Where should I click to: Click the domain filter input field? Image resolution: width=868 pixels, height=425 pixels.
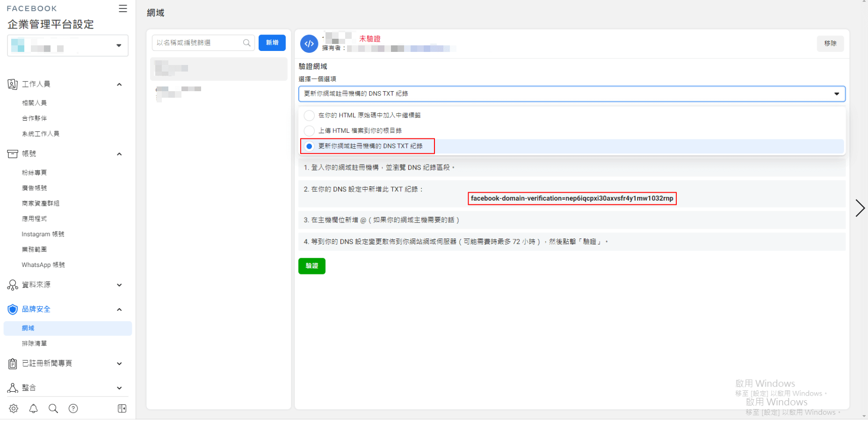[203, 43]
